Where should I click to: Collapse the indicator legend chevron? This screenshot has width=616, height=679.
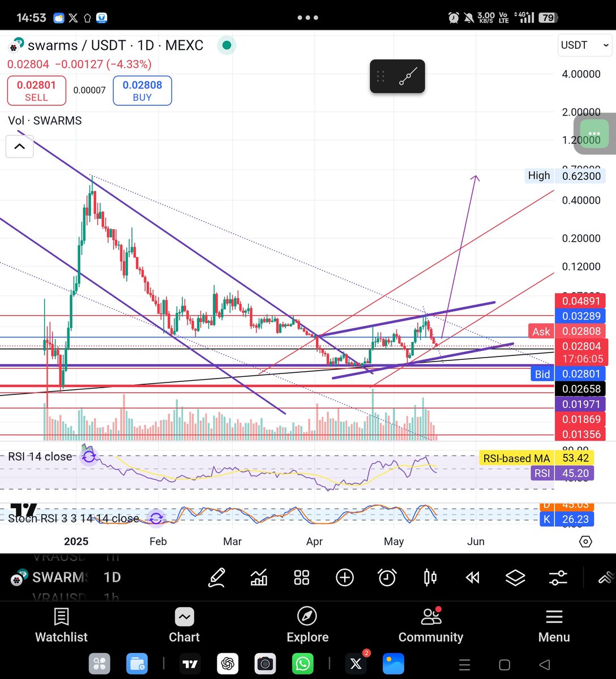(x=19, y=147)
